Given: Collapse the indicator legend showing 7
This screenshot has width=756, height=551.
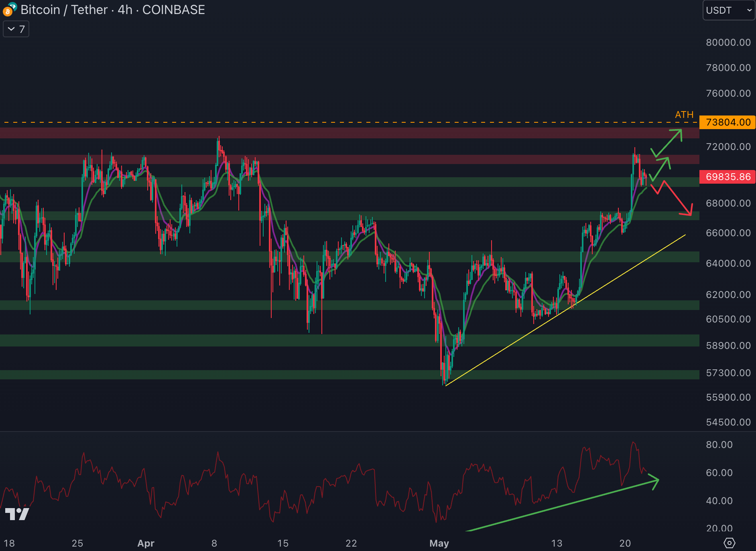Looking at the screenshot, I should pyautogui.click(x=16, y=29).
